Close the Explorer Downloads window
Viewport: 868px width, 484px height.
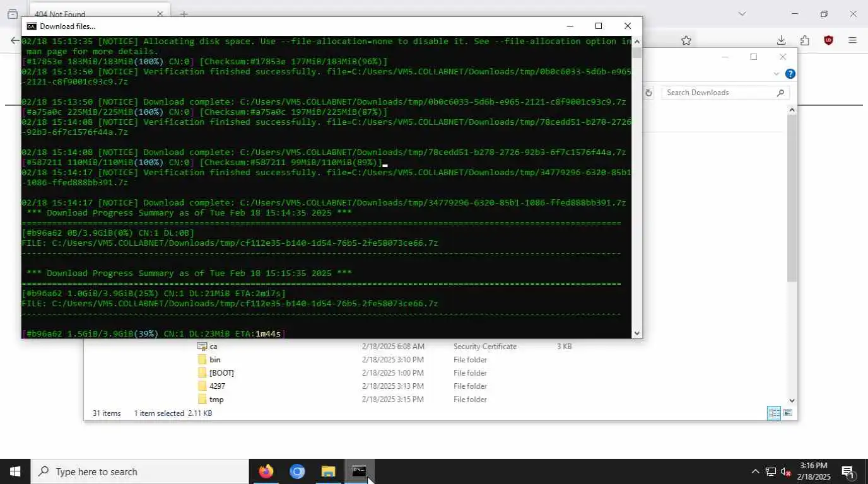(x=783, y=57)
